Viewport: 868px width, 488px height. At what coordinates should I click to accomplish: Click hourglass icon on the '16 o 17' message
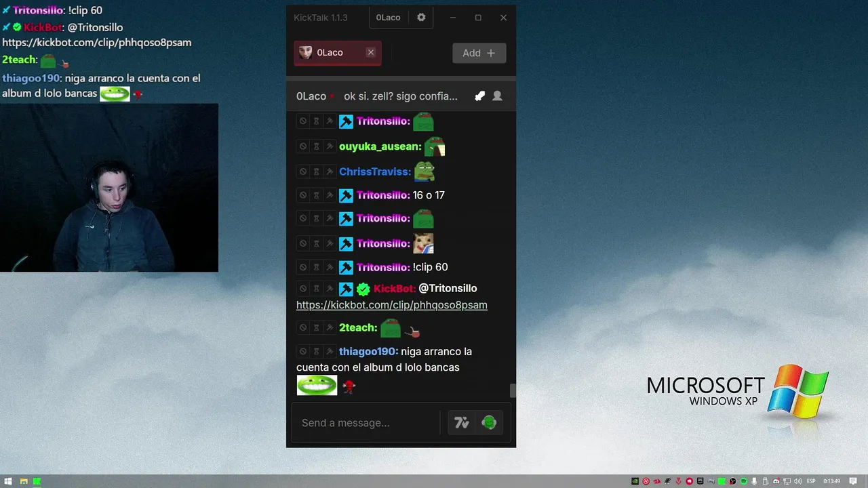[316, 195]
